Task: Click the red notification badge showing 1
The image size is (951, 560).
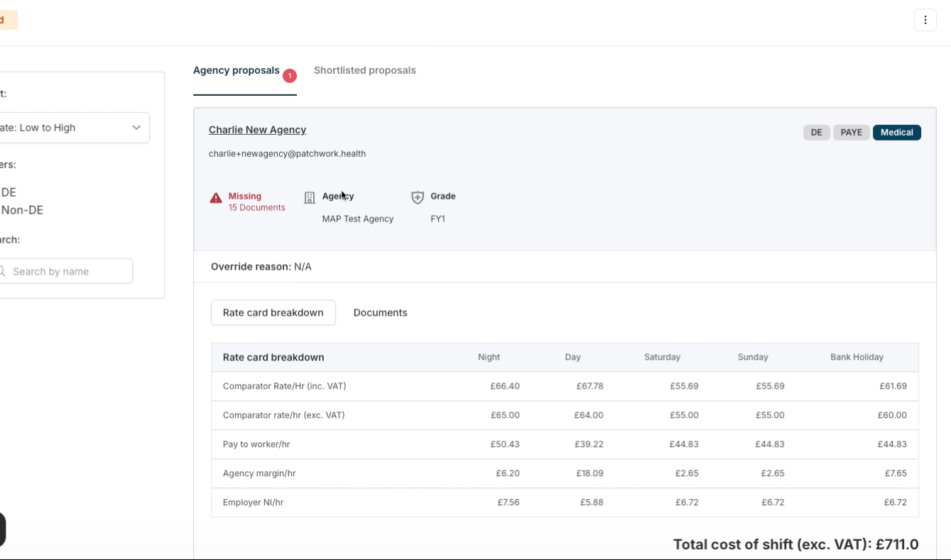Action: pos(289,76)
